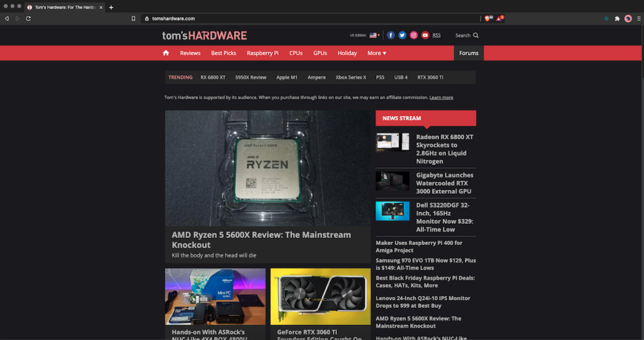Read Gigabyte Watercooled RTX 3000 story
The height and width of the screenshot is (340, 644).
(x=445, y=183)
